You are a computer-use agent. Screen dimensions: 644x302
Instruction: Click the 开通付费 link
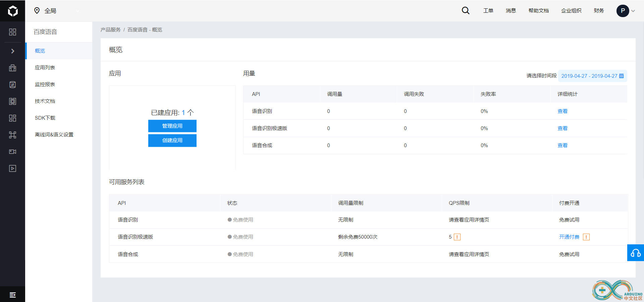click(569, 237)
